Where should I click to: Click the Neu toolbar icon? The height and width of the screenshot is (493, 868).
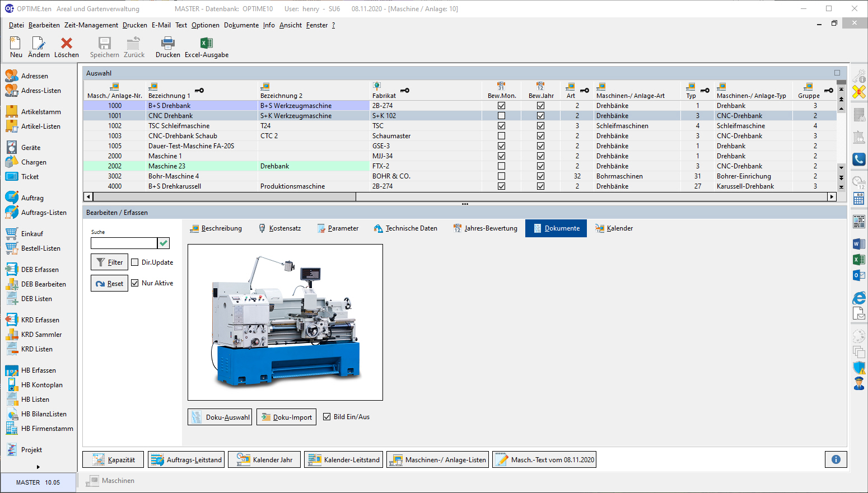[x=16, y=43]
